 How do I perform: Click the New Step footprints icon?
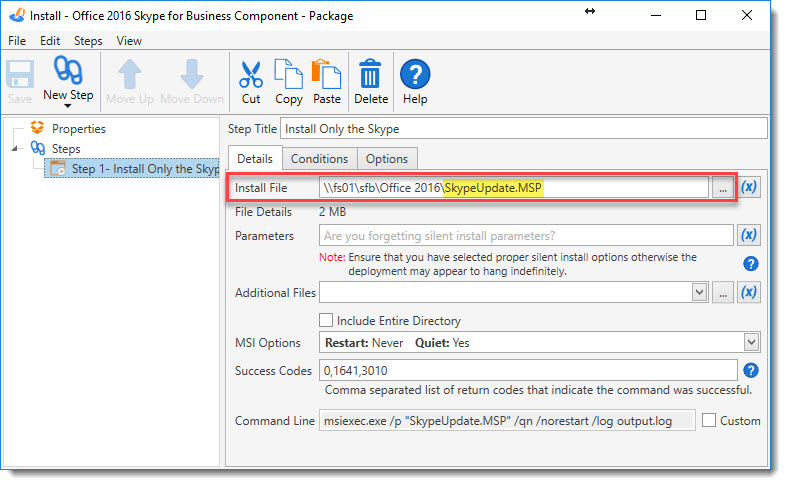click(x=68, y=70)
